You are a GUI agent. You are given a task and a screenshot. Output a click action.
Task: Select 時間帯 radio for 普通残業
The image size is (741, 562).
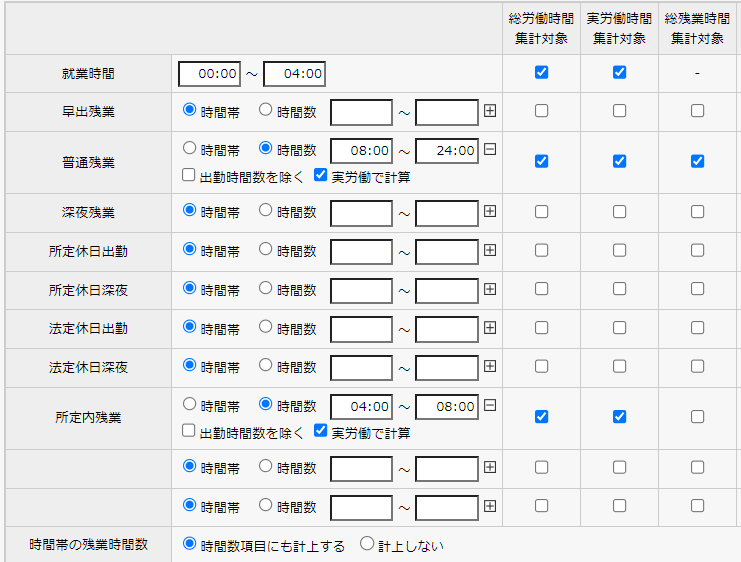tap(189, 148)
